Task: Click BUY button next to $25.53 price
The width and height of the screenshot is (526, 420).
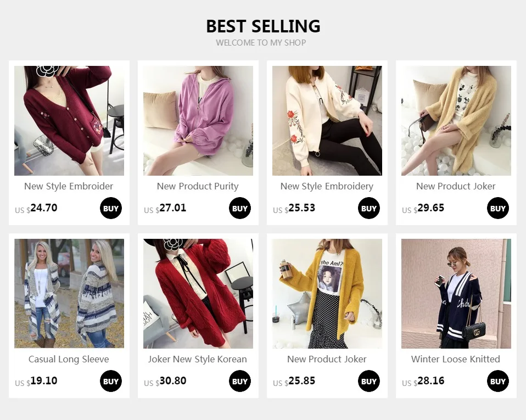Action: click(368, 208)
